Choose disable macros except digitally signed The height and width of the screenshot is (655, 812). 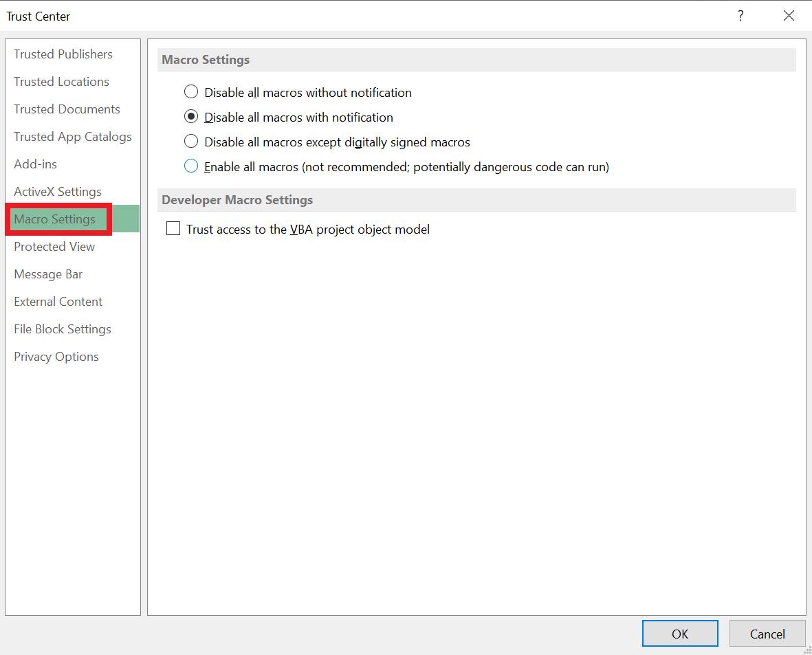[190, 142]
